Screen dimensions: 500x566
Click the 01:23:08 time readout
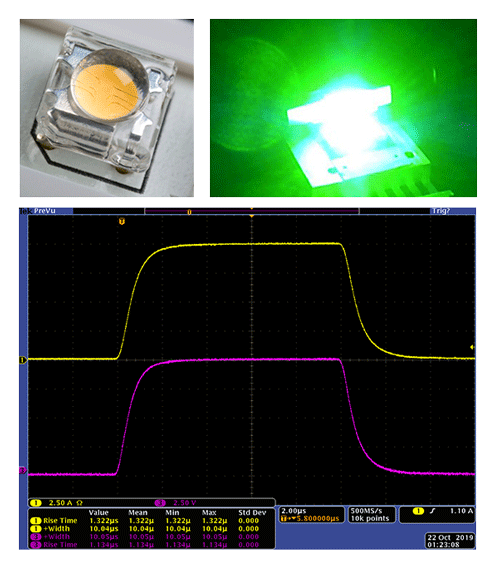[x=443, y=545]
